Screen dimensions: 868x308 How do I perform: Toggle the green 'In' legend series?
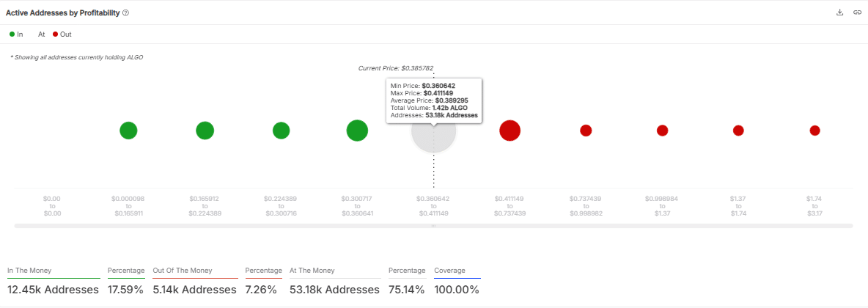tap(16, 34)
